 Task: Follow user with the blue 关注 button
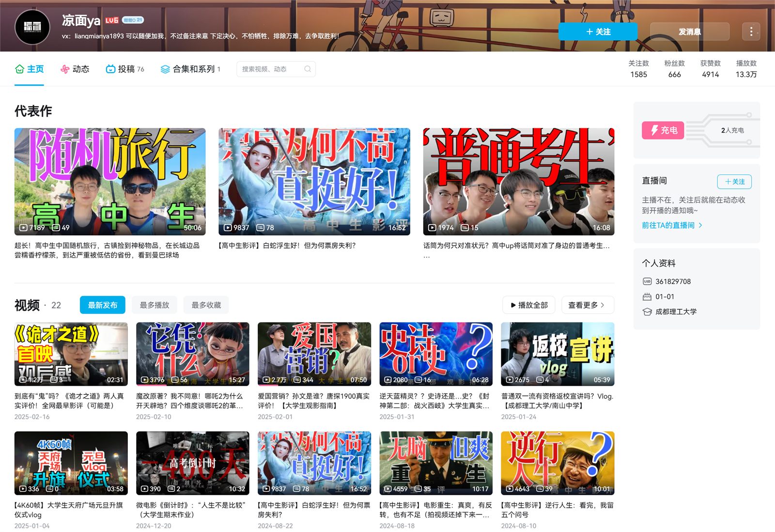[598, 31]
